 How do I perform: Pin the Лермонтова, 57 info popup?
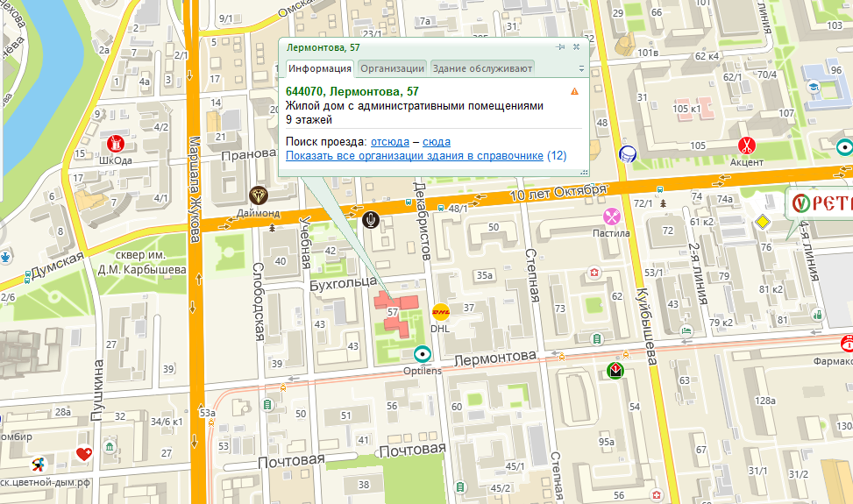560,46
